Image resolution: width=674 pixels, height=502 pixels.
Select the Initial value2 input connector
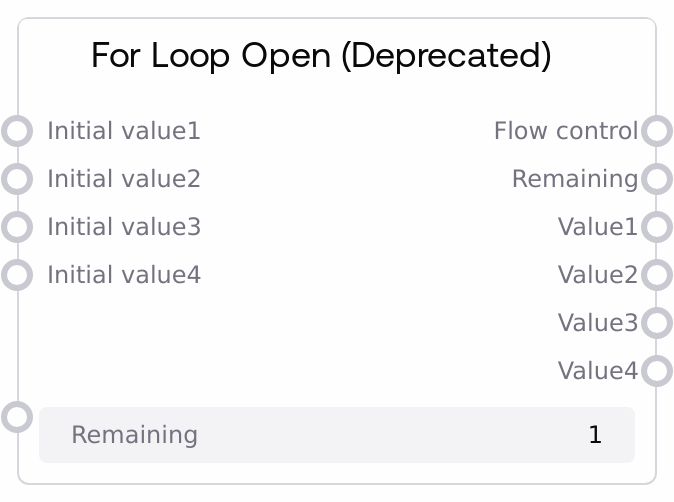click(17, 179)
